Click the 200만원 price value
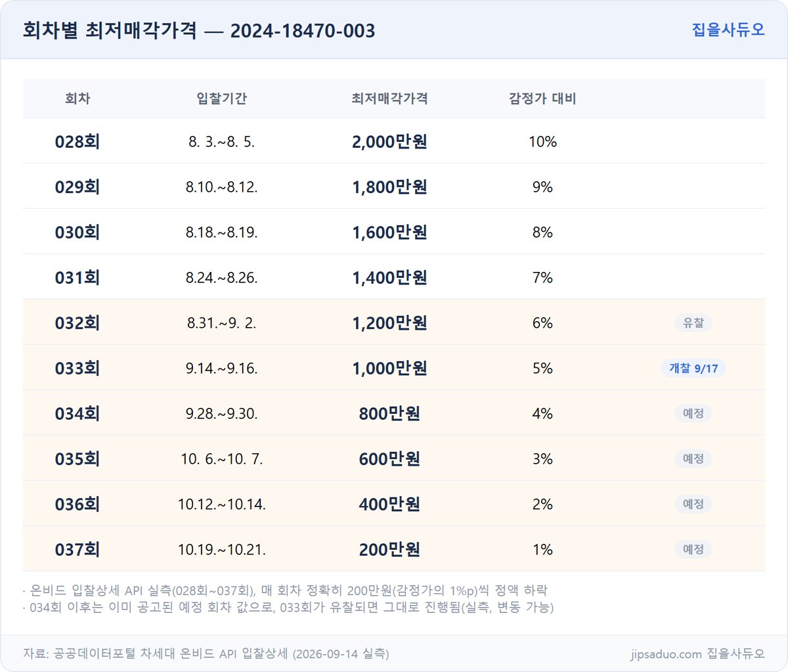The image size is (788, 672). (x=390, y=549)
